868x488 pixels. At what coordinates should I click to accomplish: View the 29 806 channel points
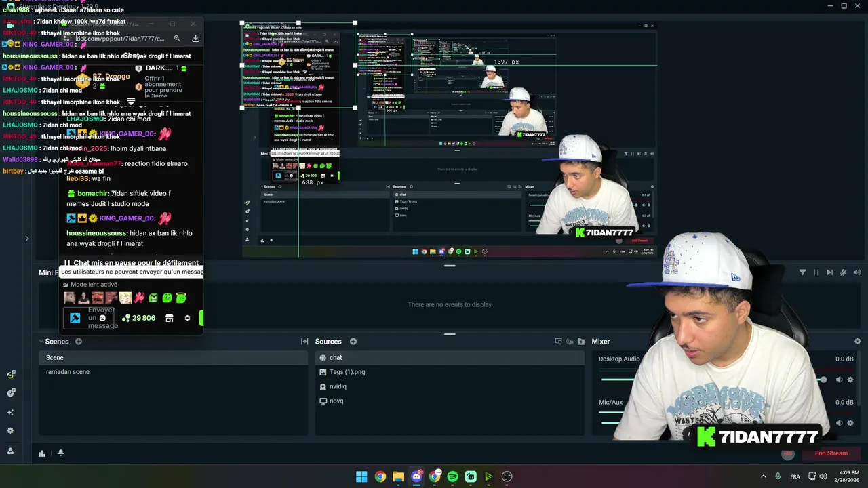[x=138, y=318]
